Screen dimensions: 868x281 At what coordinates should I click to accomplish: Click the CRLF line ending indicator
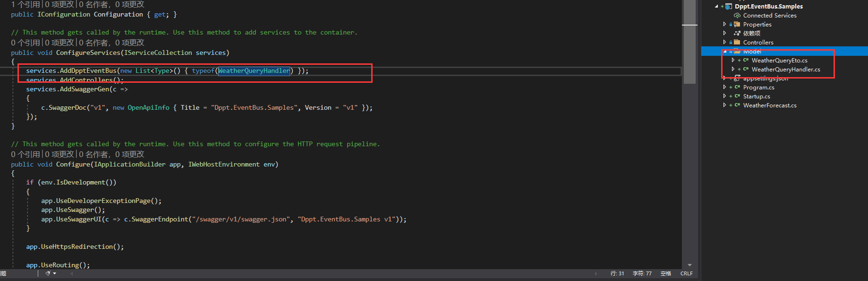686,273
